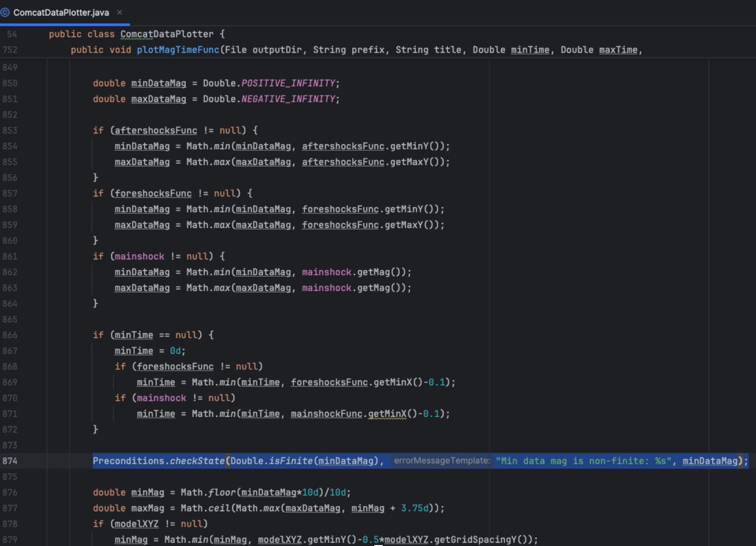The image size is (756, 546).
Task: Click line number 853 in the gutter
Action: point(10,131)
